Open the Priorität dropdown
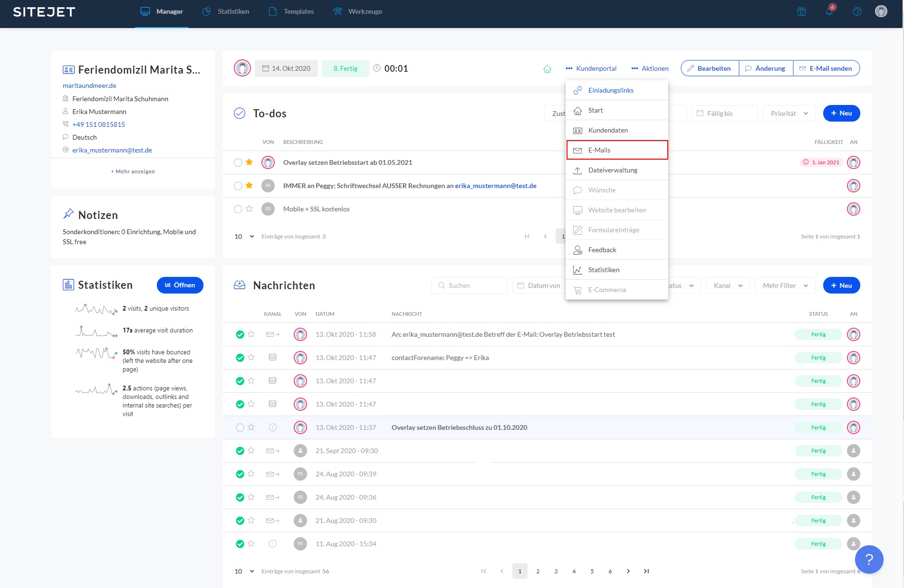The height and width of the screenshot is (588, 904). tap(789, 114)
